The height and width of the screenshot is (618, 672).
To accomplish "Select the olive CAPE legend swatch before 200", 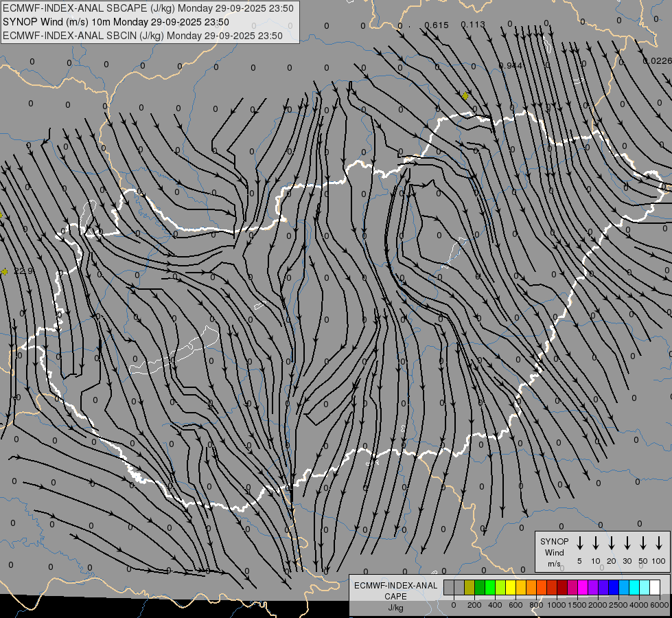I will (x=470, y=587).
